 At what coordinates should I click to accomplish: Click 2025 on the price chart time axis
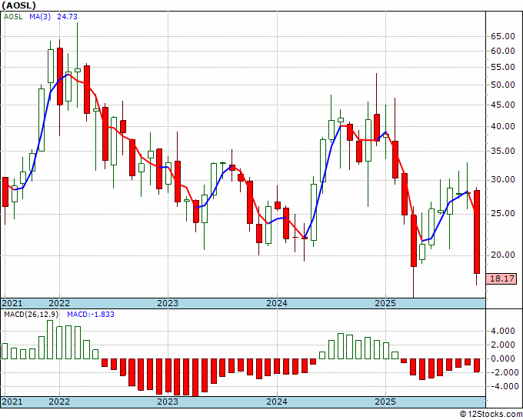[385, 303]
